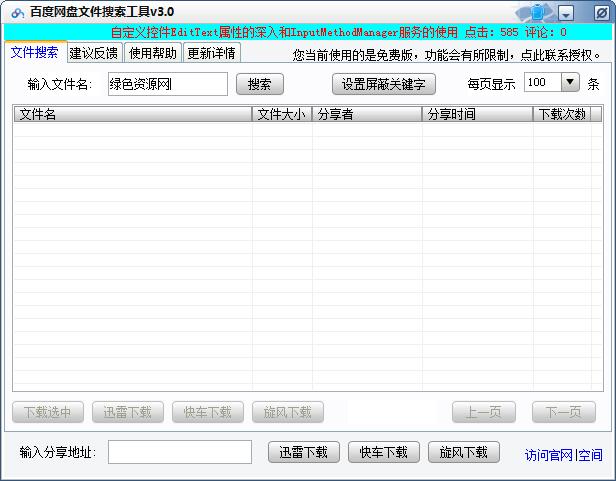Expand the 每页显示 count dropdown arrow
Viewport: 616px width, 481px height.
point(570,82)
